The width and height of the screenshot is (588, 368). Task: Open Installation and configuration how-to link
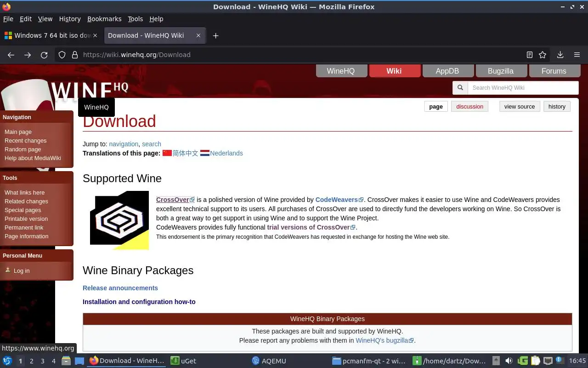point(139,302)
